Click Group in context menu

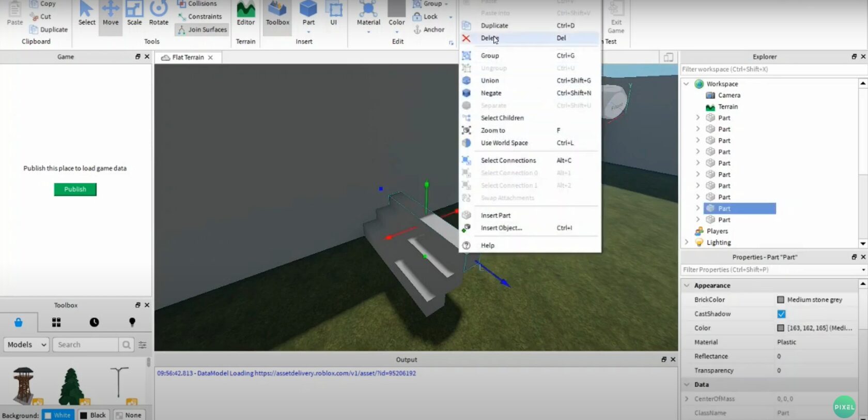coord(530,56)
